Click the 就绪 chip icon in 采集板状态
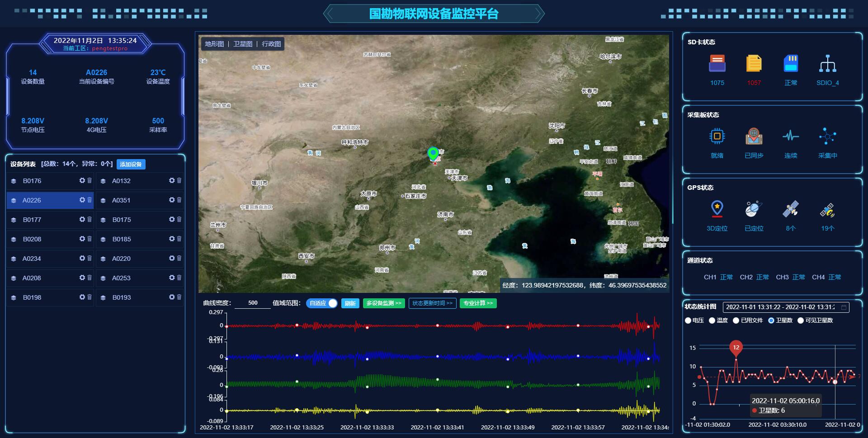Viewport: 868px width, 438px height. (x=717, y=137)
